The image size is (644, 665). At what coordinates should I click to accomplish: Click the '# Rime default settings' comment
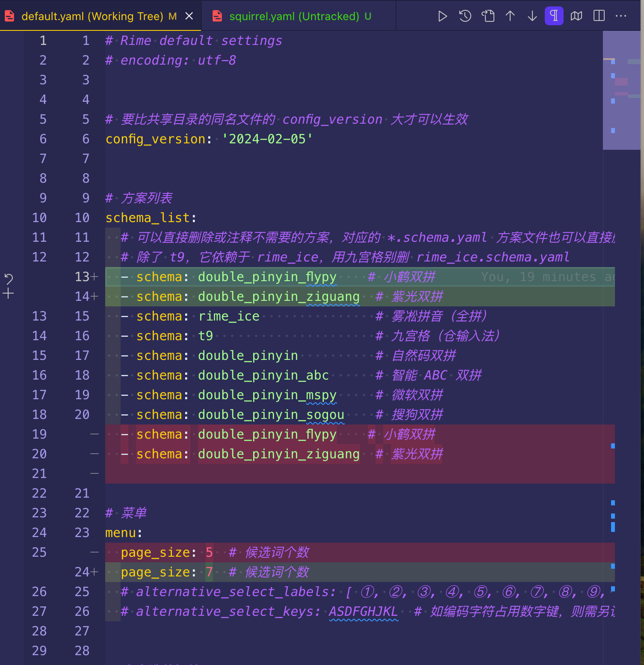(x=194, y=41)
